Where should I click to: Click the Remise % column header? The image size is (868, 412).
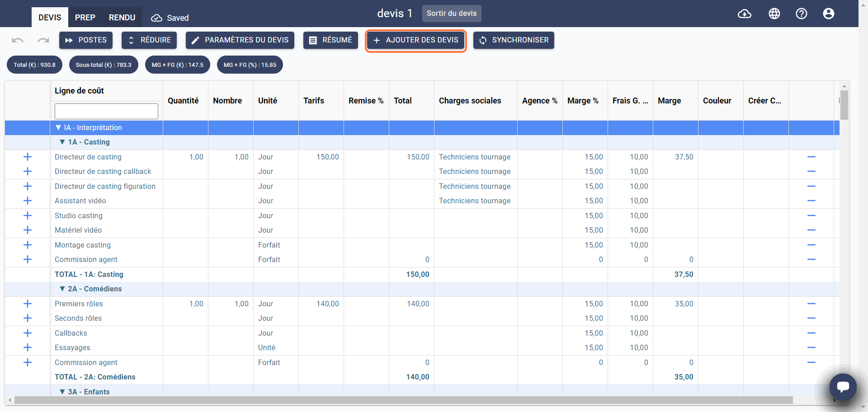366,101
